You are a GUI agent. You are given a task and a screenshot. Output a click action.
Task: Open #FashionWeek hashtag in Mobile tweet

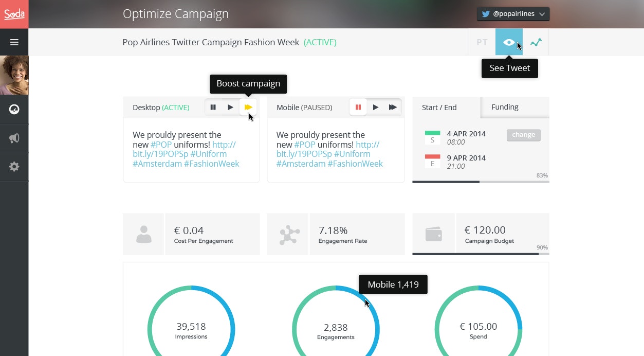coord(355,164)
